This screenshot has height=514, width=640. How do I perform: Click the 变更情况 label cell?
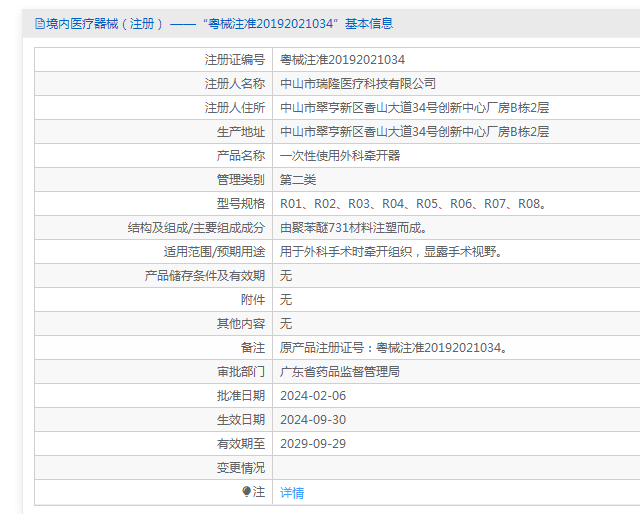[x=153, y=467]
